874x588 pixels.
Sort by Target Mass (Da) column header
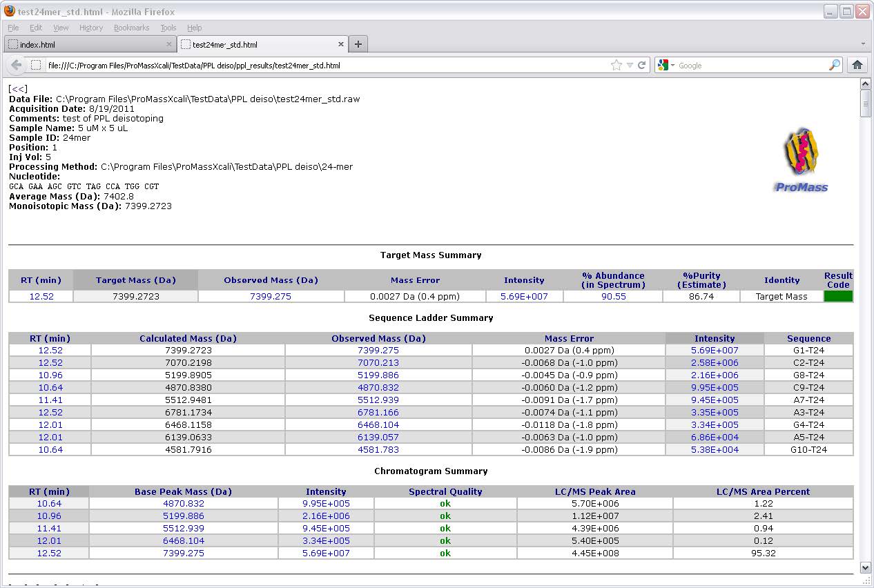[x=136, y=280]
